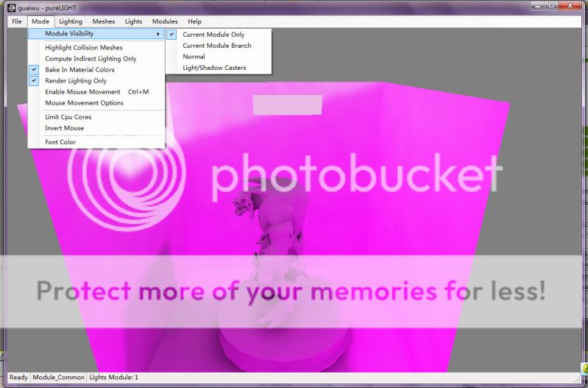Uncheck Bake In Material Colors
588x388 pixels.
click(x=79, y=70)
